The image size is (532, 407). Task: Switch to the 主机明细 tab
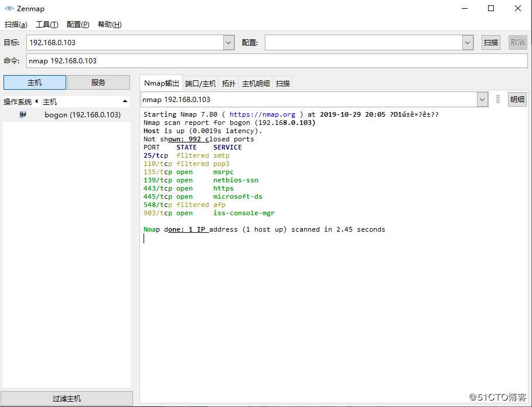[256, 84]
